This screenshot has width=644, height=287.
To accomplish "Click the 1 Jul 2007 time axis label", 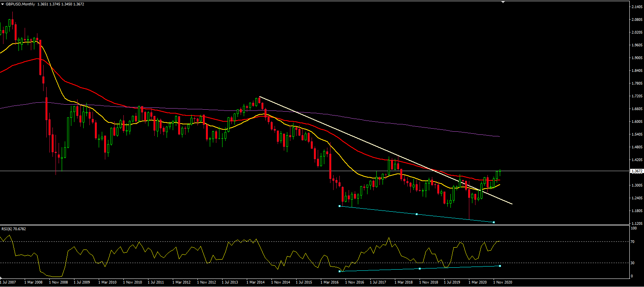I will tap(8, 282).
